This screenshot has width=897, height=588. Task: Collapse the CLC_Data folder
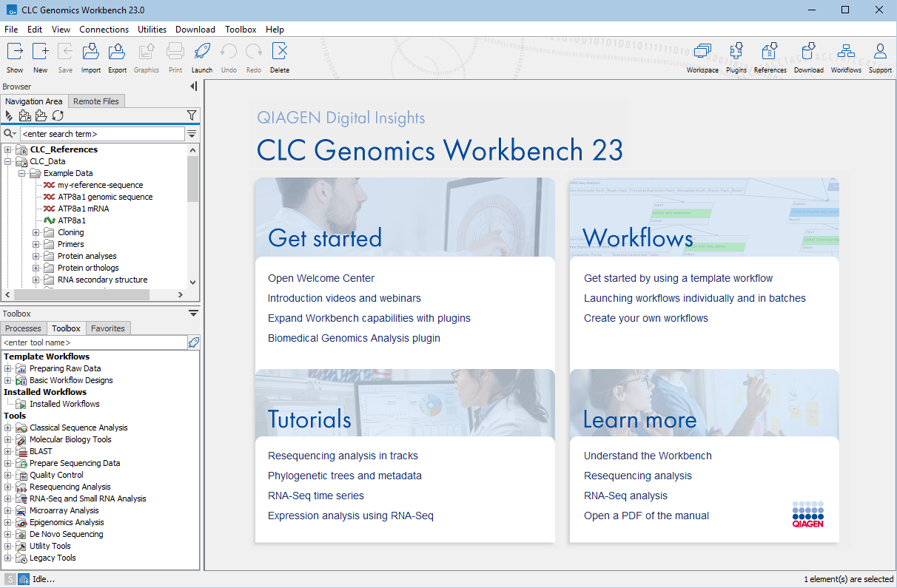click(x=7, y=161)
